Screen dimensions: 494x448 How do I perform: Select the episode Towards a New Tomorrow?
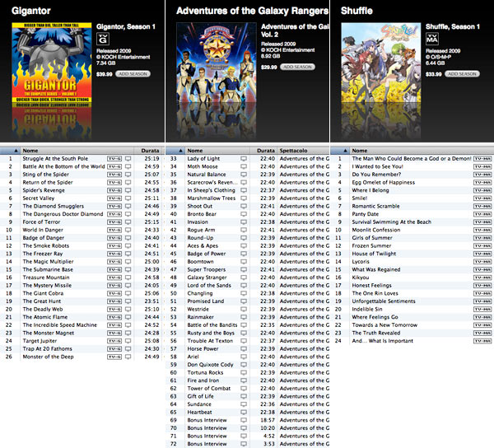click(x=385, y=324)
